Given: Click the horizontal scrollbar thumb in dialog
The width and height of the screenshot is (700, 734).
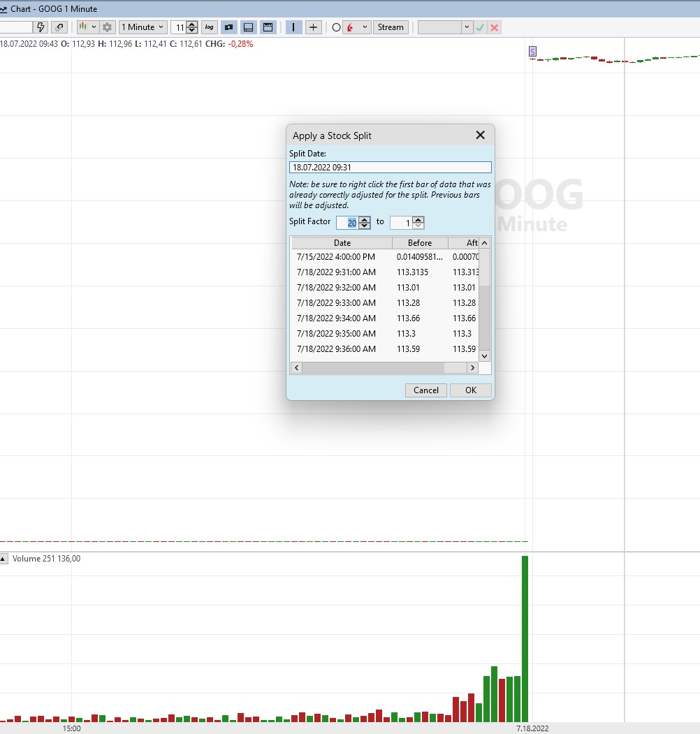Looking at the screenshot, I should click(x=373, y=367).
